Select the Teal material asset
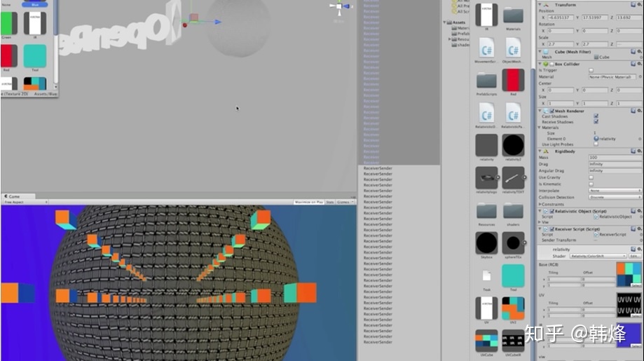 (513, 275)
